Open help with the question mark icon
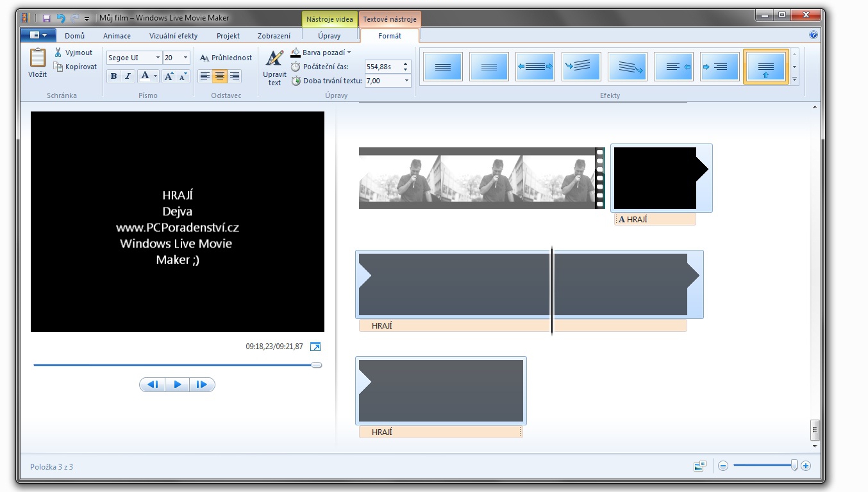868x492 pixels. pyautogui.click(x=814, y=35)
